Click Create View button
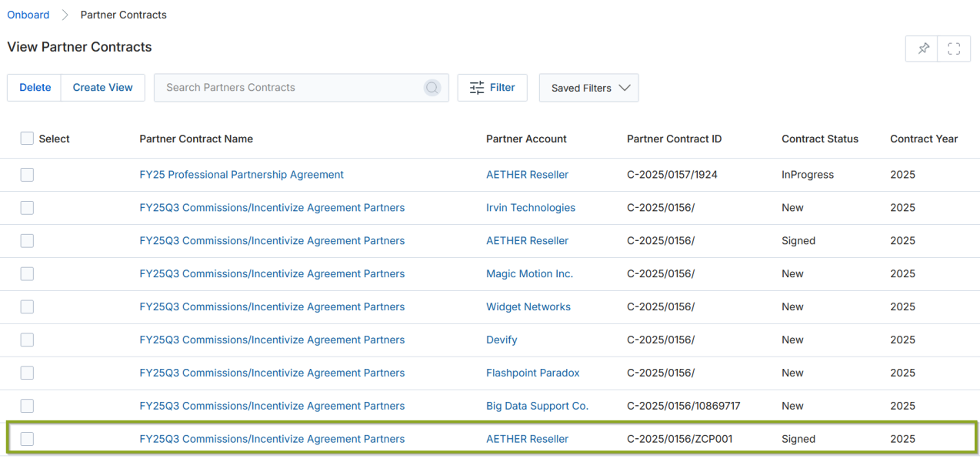Viewport: 980px width, 462px height. tap(102, 88)
